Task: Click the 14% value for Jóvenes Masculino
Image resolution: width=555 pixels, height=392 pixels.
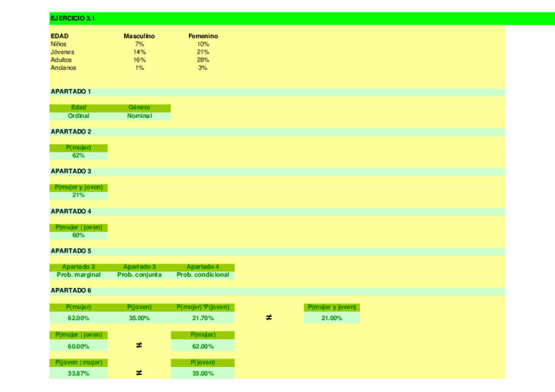Action: point(139,52)
